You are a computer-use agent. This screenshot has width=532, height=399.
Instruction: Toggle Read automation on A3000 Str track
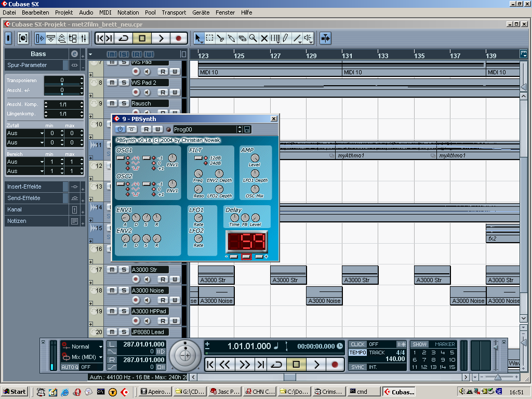click(x=163, y=279)
